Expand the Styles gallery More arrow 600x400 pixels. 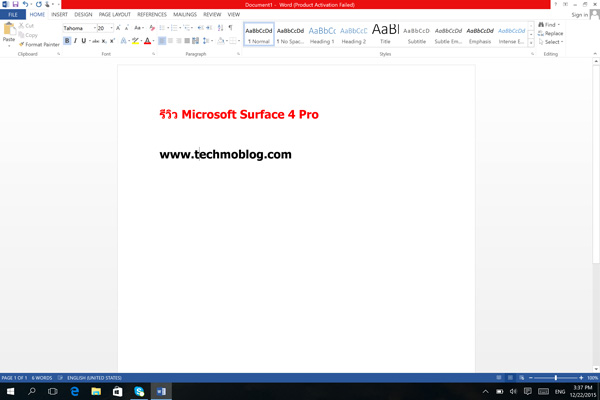point(531,43)
